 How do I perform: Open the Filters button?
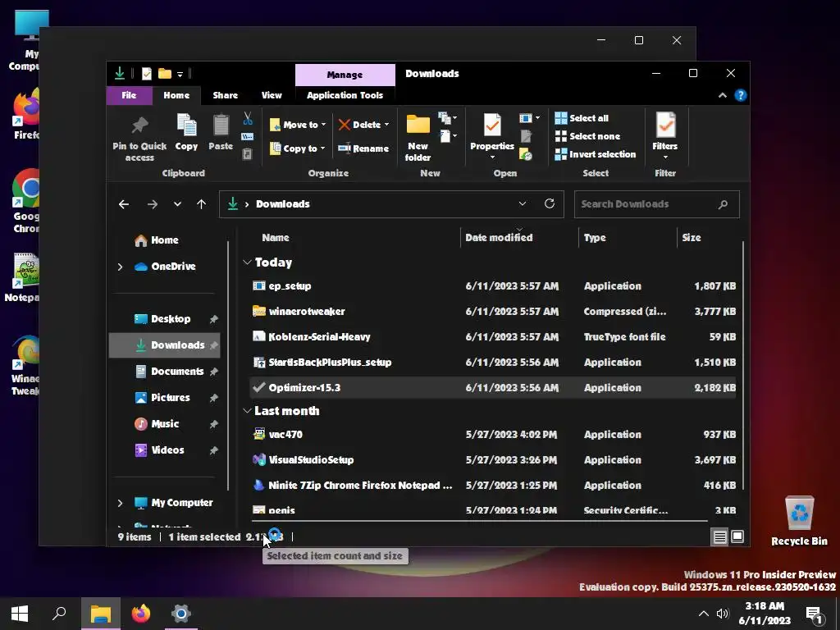[664, 137]
